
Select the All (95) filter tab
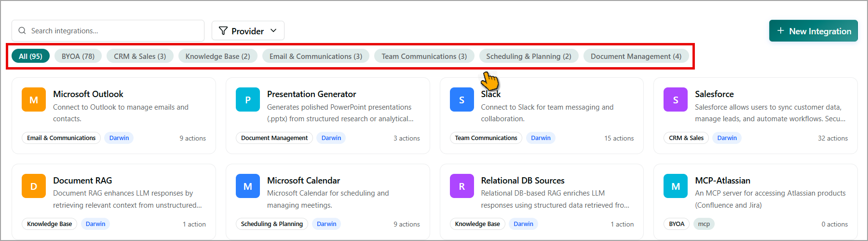(30, 56)
